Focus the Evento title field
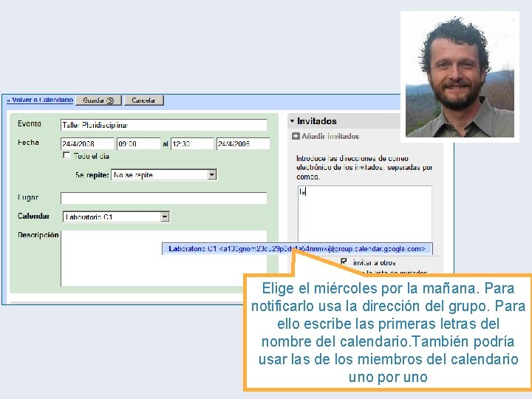 [163, 125]
